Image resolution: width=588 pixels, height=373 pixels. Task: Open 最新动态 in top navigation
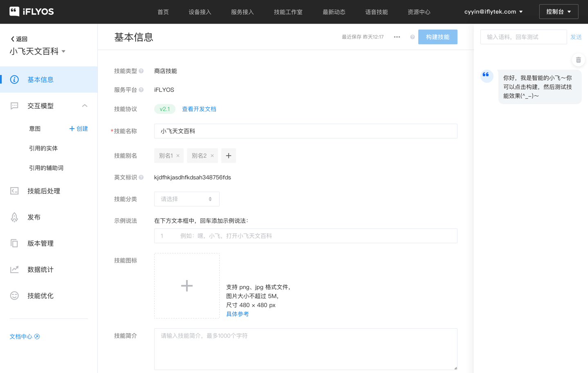(x=334, y=12)
